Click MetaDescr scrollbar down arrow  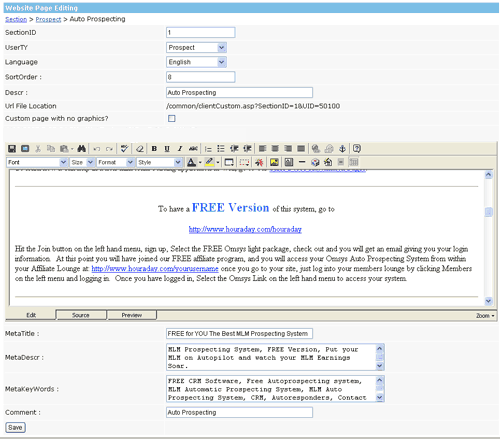point(380,366)
